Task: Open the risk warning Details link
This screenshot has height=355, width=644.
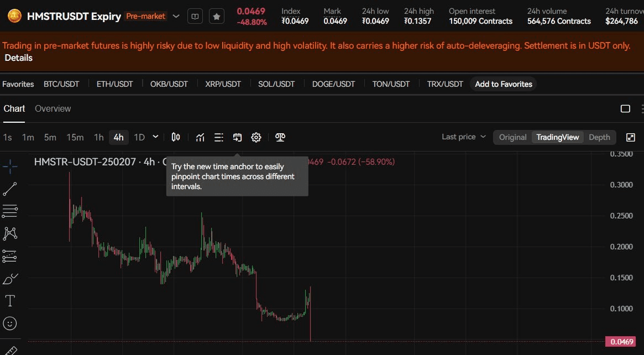Action: pyautogui.click(x=18, y=58)
